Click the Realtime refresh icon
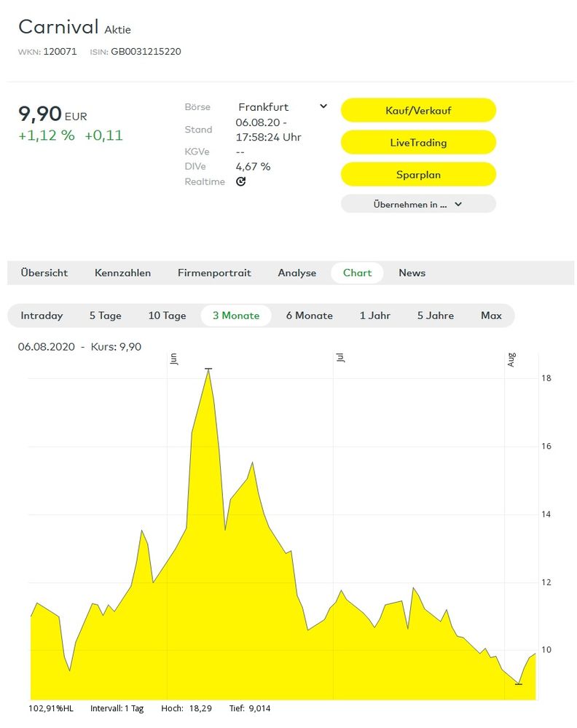577x728 pixels. pos(240,181)
